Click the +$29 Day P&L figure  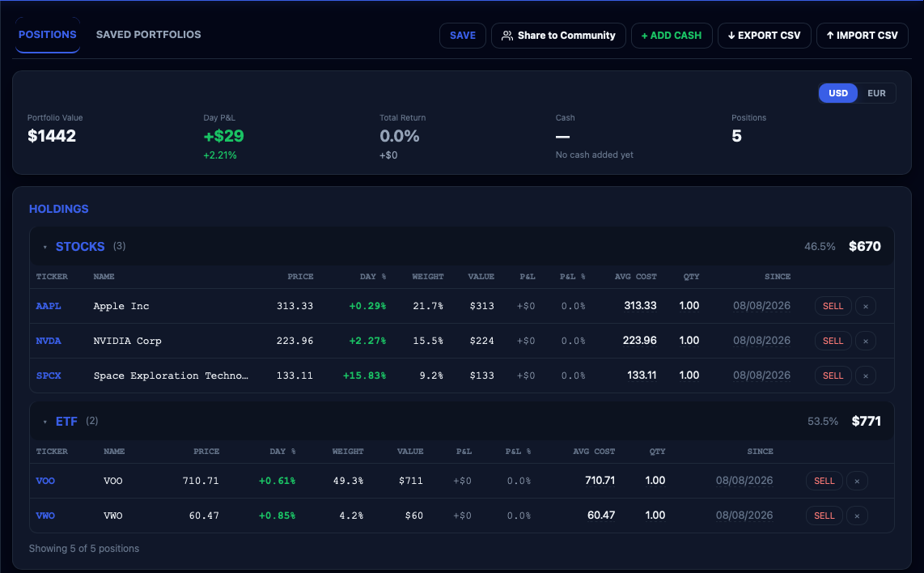223,136
